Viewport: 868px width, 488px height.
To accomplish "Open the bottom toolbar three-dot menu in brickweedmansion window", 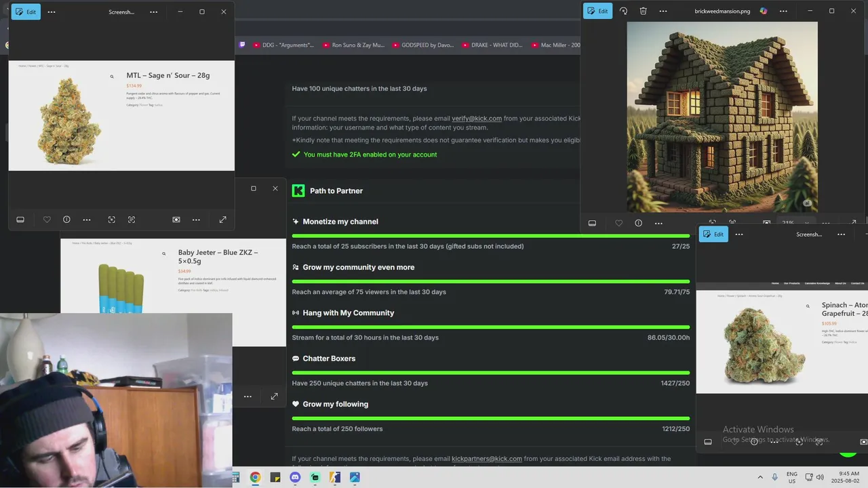I will (x=658, y=223).
